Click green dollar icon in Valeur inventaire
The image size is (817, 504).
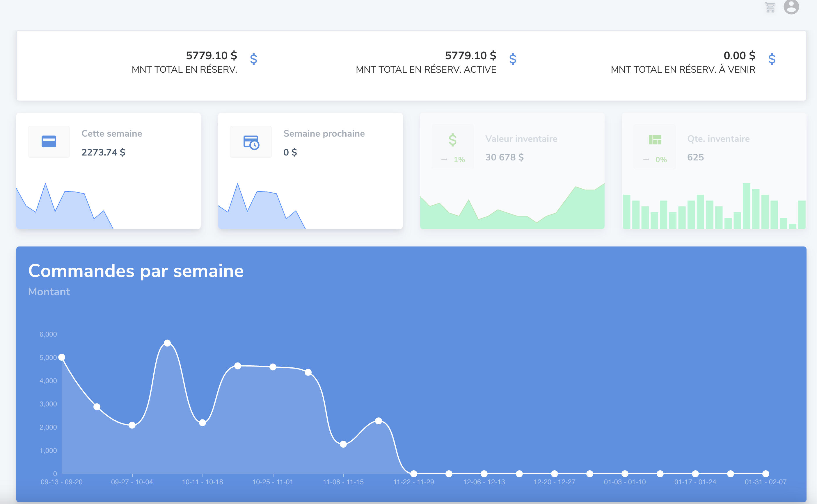[x=452, y=140]
